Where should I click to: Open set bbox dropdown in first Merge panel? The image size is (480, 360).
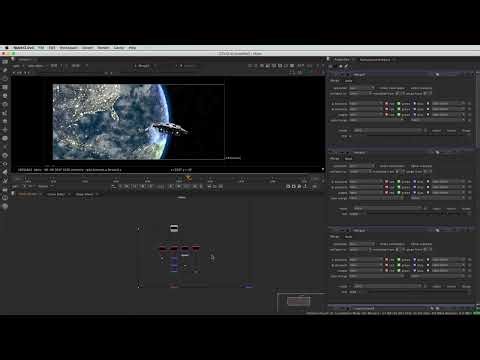point(359,94)
